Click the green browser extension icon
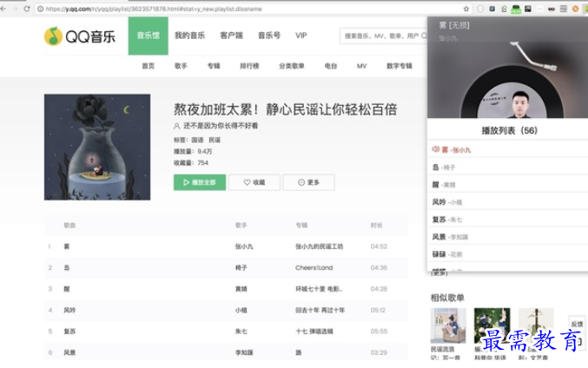This screenshot has height=368, width=588. click(x=517, y=9)
